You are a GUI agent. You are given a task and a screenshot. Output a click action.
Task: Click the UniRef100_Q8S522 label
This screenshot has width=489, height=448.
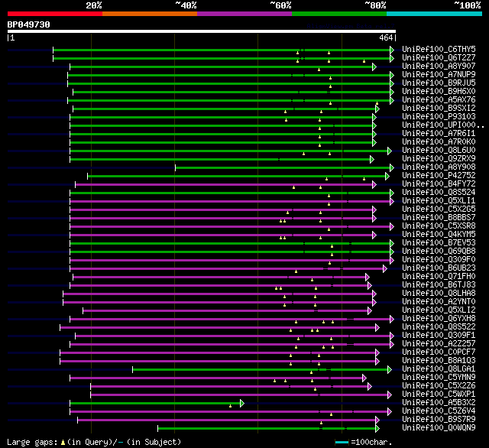coord(439,327)
